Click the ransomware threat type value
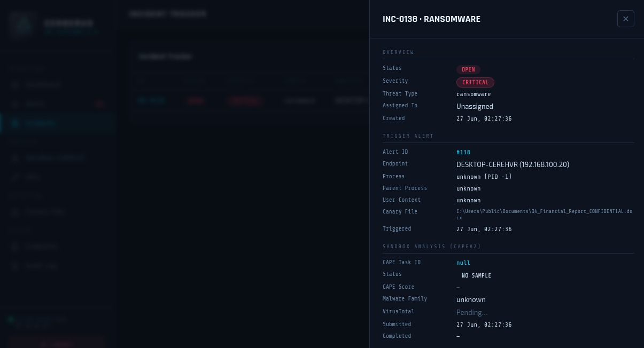 point(474,94)
